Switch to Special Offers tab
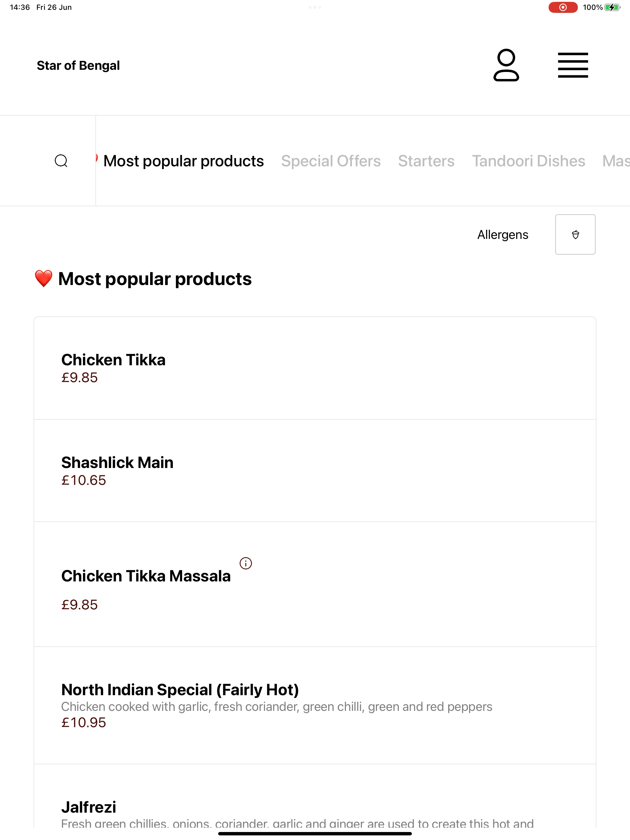This screenshot has width=630, height=840. 331,161
